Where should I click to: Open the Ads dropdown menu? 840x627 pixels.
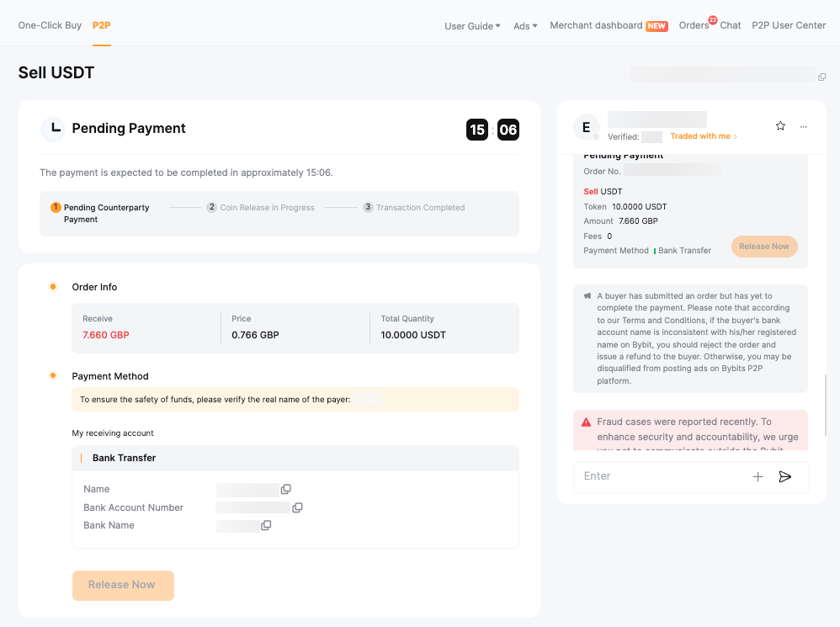525,26
